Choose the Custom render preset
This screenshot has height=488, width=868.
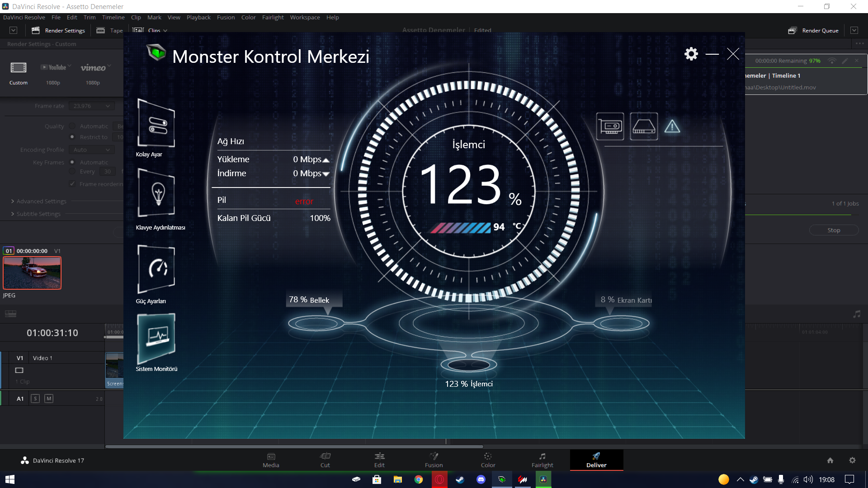tap(19, 73)
